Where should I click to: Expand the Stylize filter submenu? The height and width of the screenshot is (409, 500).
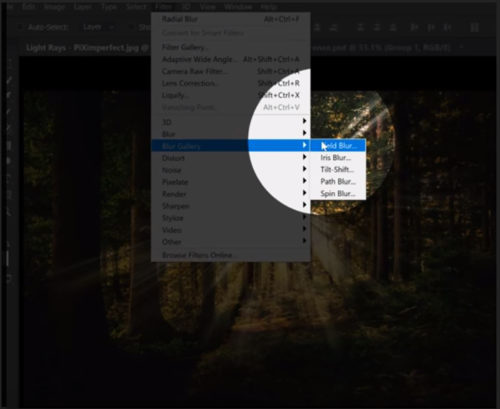point(231,218)
